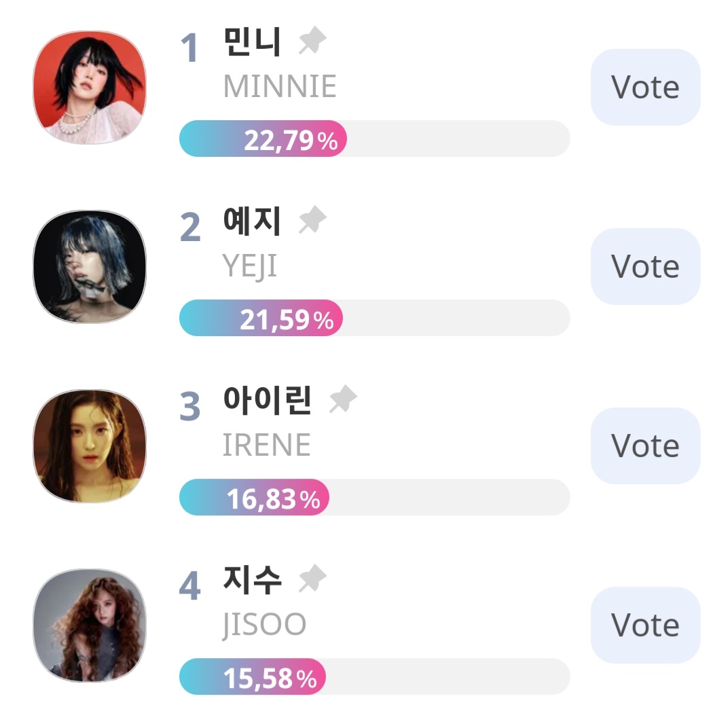The width and height of the screenshot is (728, 728).
Task: Select the IRENE name label
Action: [266, 445]
